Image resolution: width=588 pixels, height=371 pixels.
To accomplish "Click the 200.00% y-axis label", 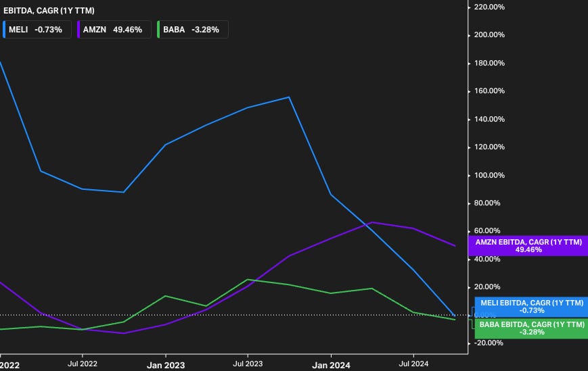I will coord(489,35).
